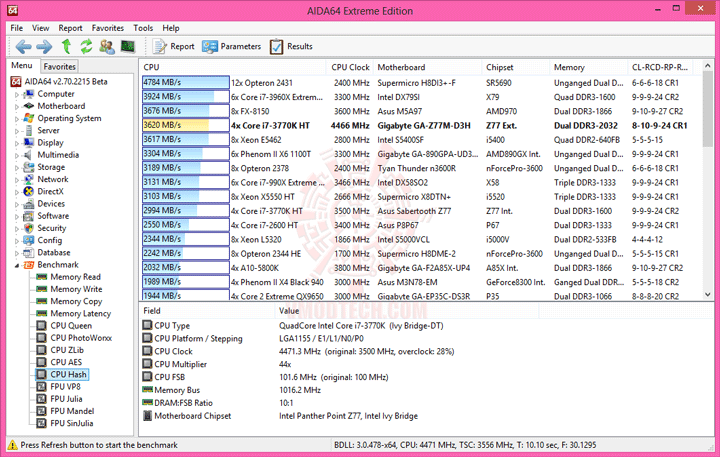Screen dimensions: 720x457
Task: Open the Report menu
Action: pyautogui.click(x=70, y=28)
